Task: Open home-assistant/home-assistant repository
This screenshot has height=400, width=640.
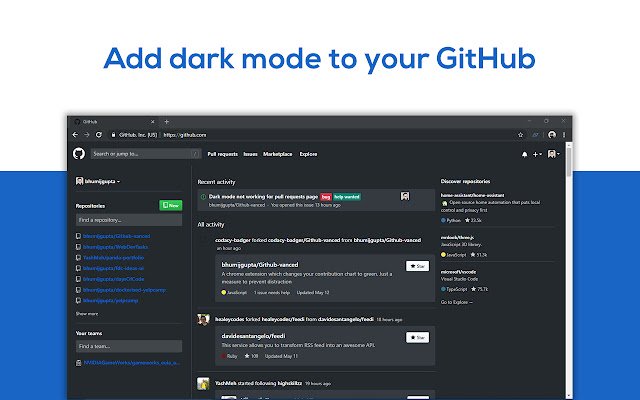Action: 472,196
